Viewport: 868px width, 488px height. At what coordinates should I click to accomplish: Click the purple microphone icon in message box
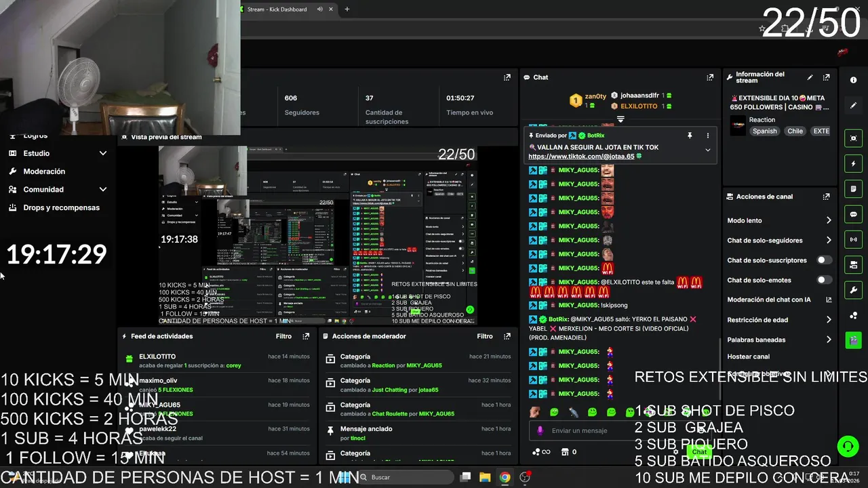click(x=540, y=430)
